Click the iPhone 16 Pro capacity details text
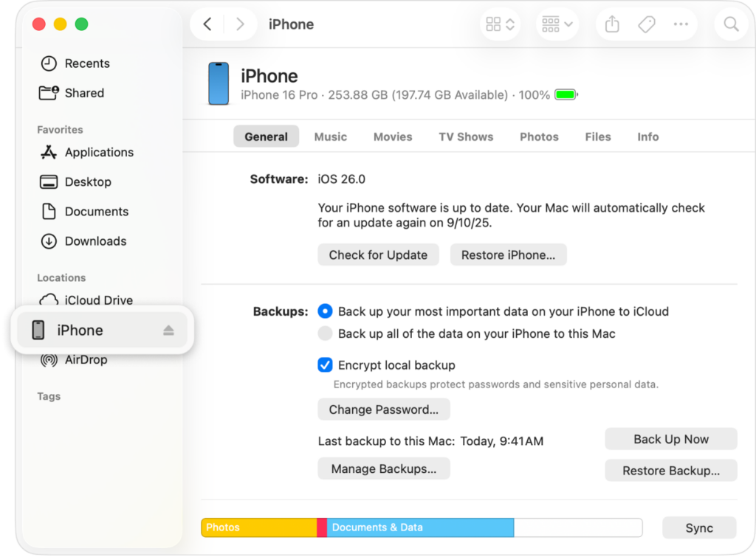The width and height of the screenshot is (756, 557). [396, 95]
